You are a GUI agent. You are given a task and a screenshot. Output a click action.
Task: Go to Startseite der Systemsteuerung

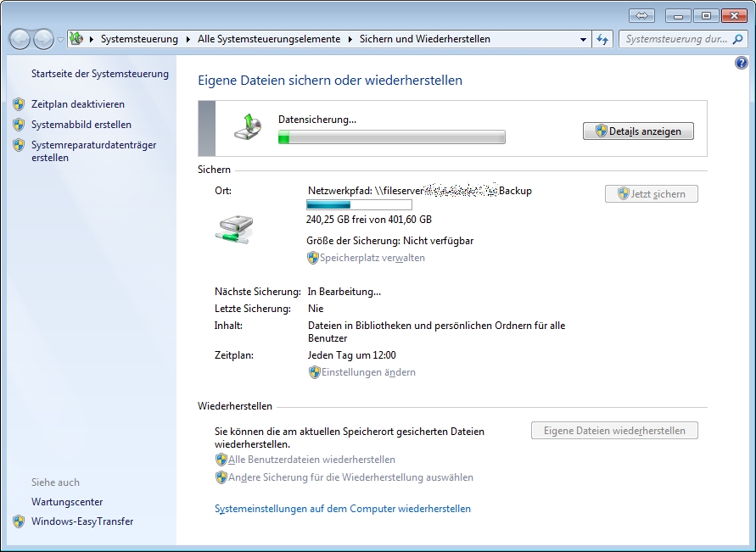[x=99, y=74]
